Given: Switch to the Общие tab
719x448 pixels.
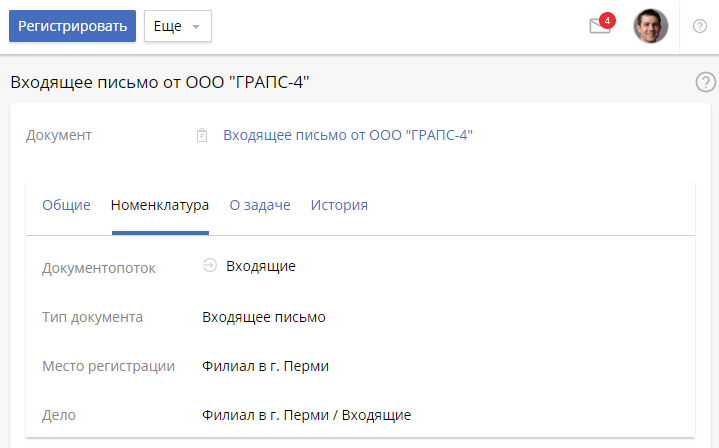Looking at the screenshot, I should point(66,205).
